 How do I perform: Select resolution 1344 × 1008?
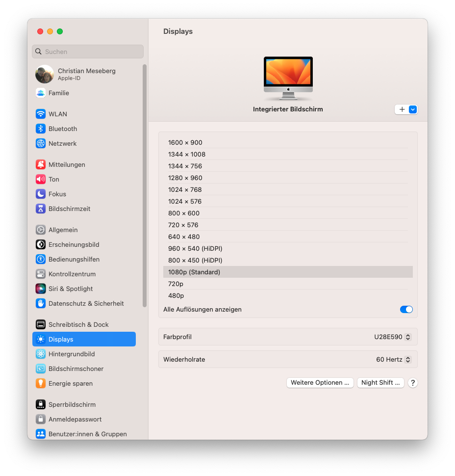(288, 154)
